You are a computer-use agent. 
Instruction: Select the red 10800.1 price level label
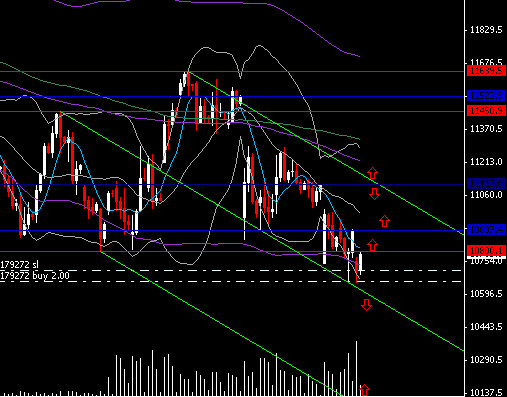486,250
